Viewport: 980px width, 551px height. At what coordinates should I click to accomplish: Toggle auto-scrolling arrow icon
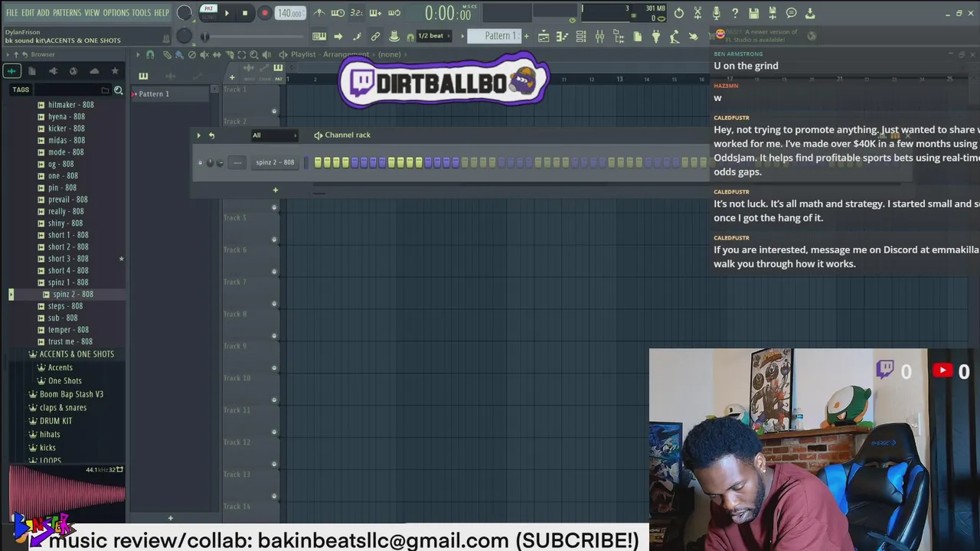pos(338,36)
